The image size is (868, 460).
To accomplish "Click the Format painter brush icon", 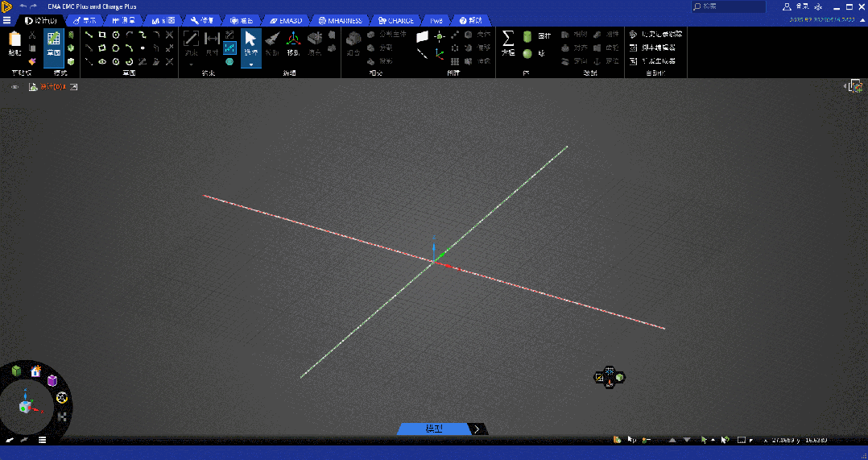I will tap(32, 61).
